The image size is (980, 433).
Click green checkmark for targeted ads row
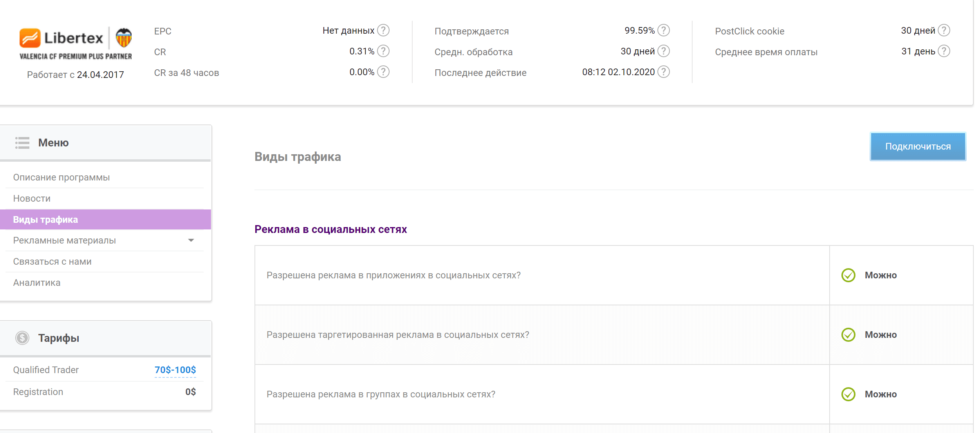(848, 335)
